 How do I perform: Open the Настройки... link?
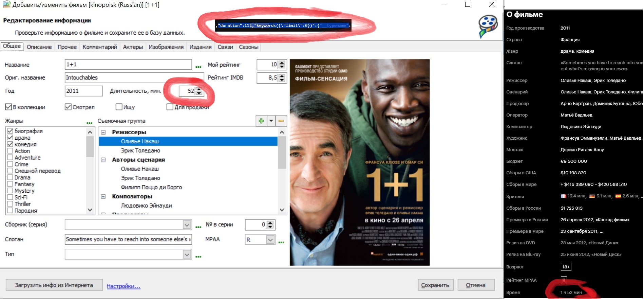coord(124,286)
